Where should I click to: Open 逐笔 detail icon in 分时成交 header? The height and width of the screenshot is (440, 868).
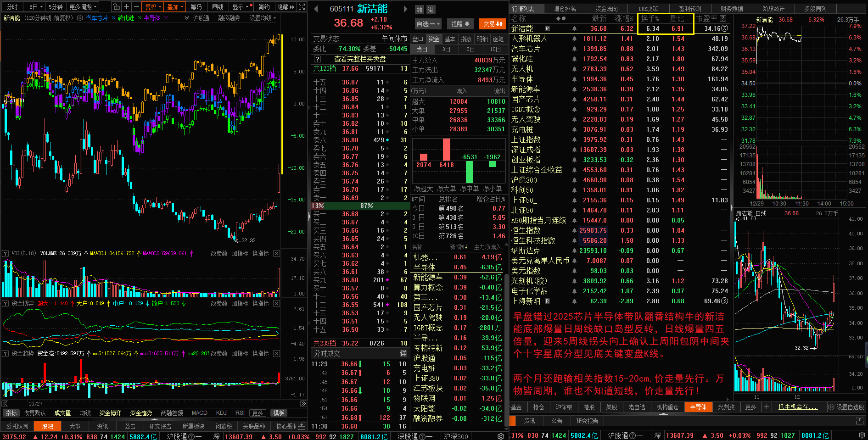403,353
